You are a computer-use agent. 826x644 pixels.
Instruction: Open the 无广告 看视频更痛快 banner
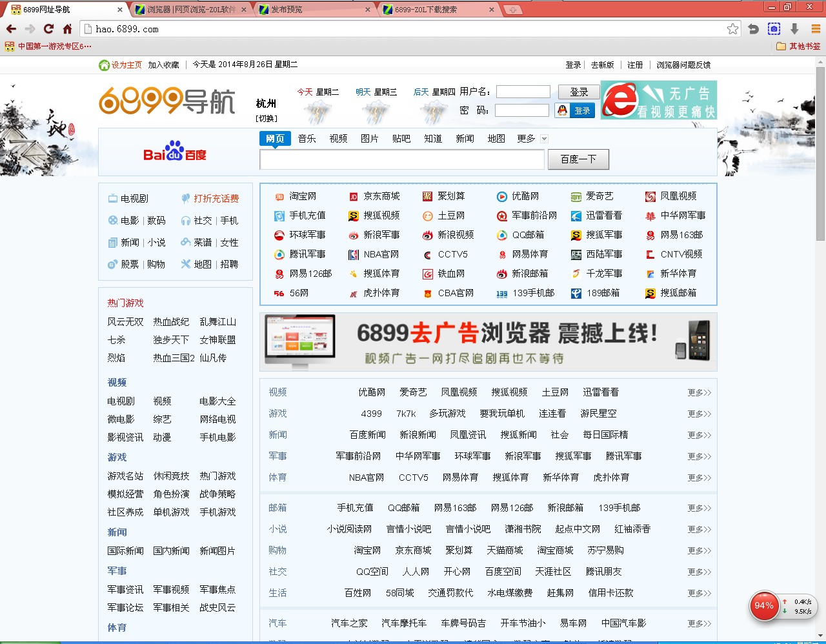[x=659, y=100]
